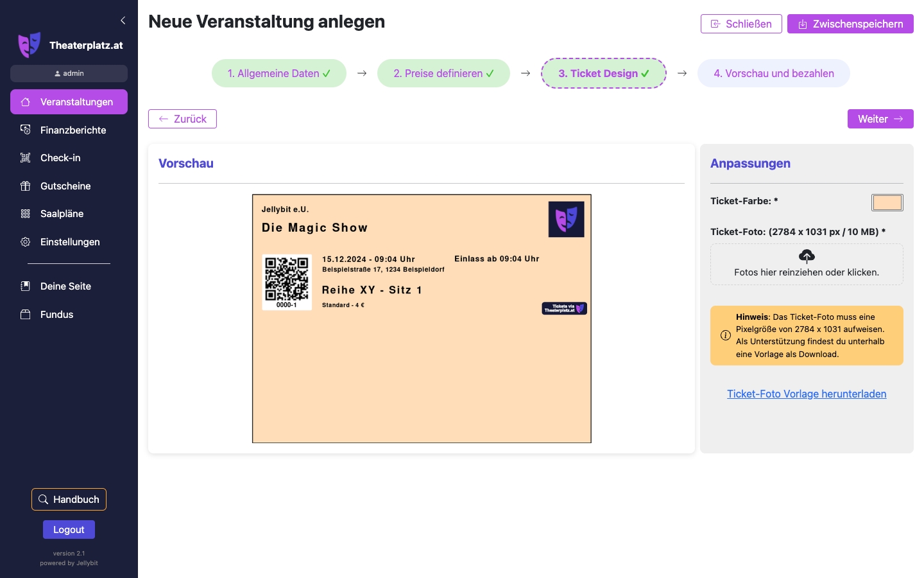Select the Check-in sidebar icon

[x=25, y=157]
